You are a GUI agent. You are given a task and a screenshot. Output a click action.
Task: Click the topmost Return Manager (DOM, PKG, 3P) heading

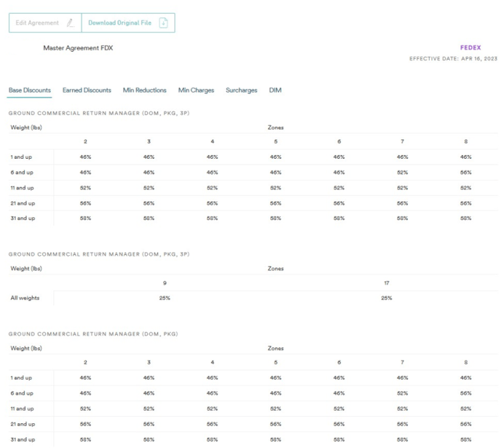pyautogui.click(x=98, y=113)
